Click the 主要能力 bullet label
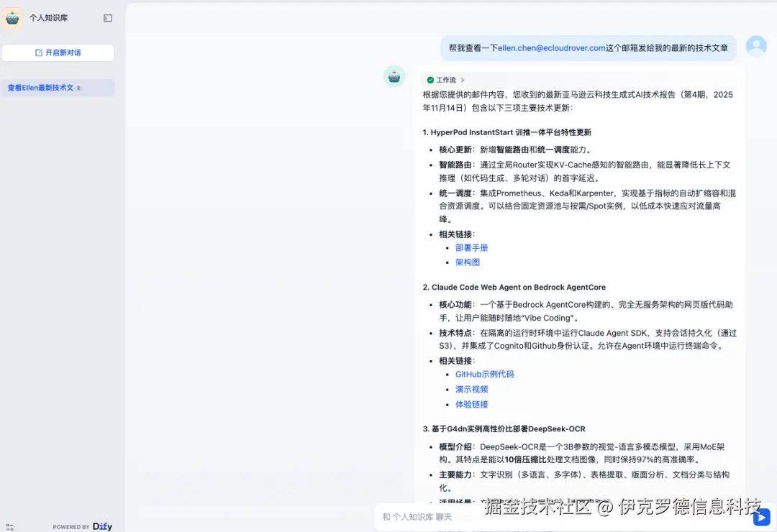Screen dimensions: 777x532 (455, 474)
